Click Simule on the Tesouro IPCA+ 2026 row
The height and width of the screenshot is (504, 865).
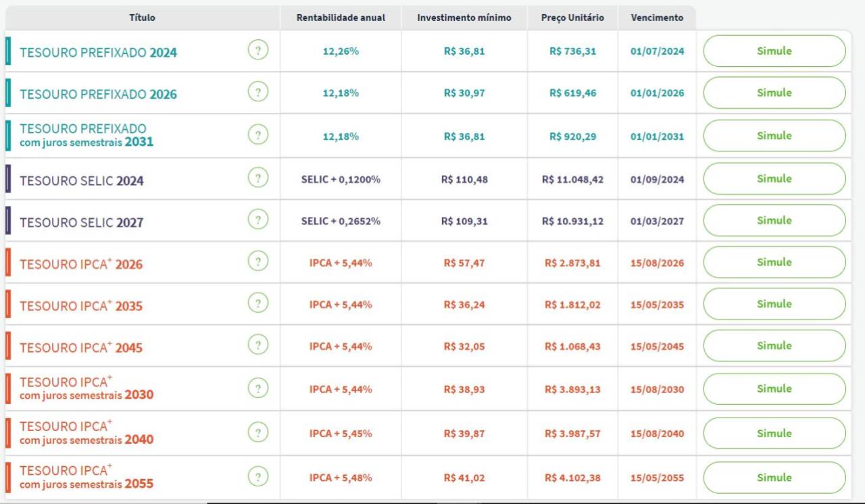coord(774,262)
